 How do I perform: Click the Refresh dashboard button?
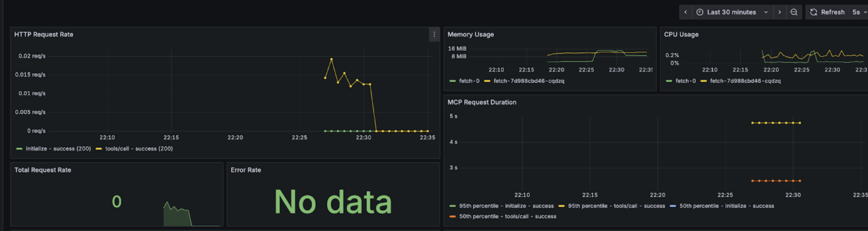tap(828, 12)
